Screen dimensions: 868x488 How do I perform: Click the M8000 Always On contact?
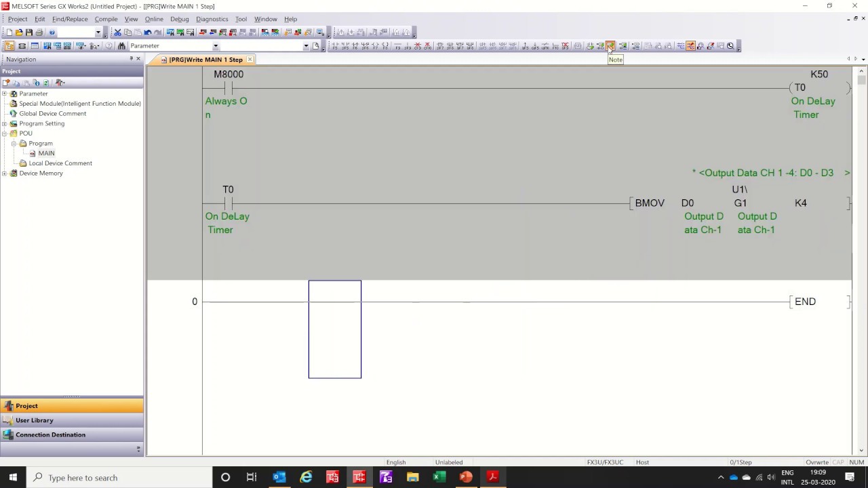[229, 88]
